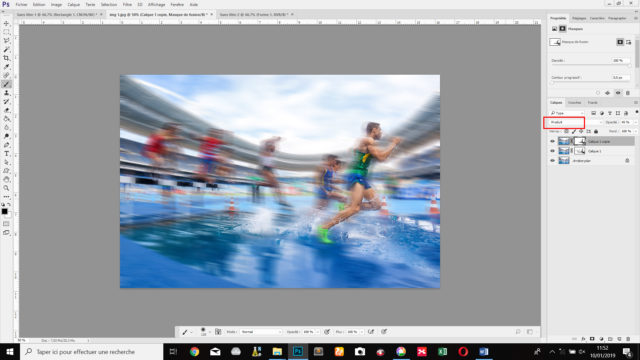Select the Lasso tool
Screen dimensions: 640x360
tap(6, 41)
